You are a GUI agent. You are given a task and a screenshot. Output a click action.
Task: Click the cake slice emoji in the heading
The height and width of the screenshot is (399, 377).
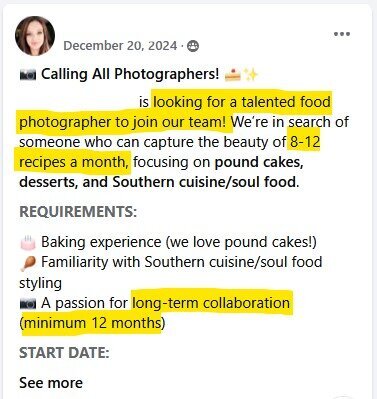coord(233,74)
